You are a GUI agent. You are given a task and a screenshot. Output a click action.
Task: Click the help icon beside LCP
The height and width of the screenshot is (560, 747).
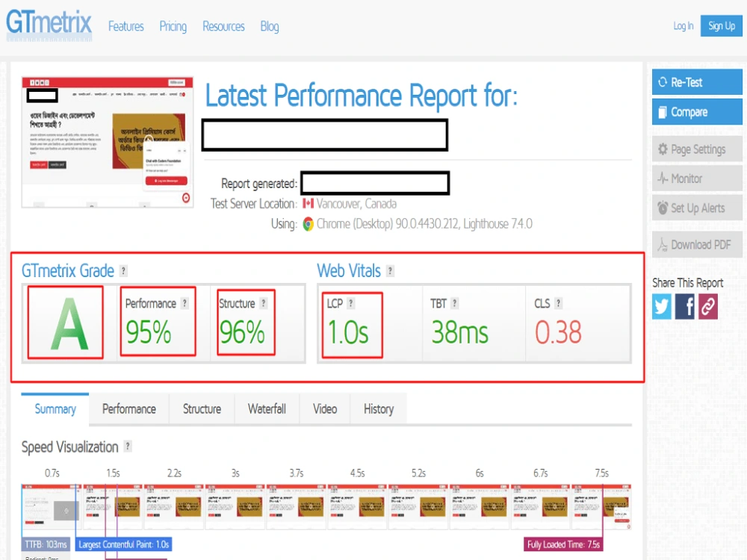[x=350, y=303]
